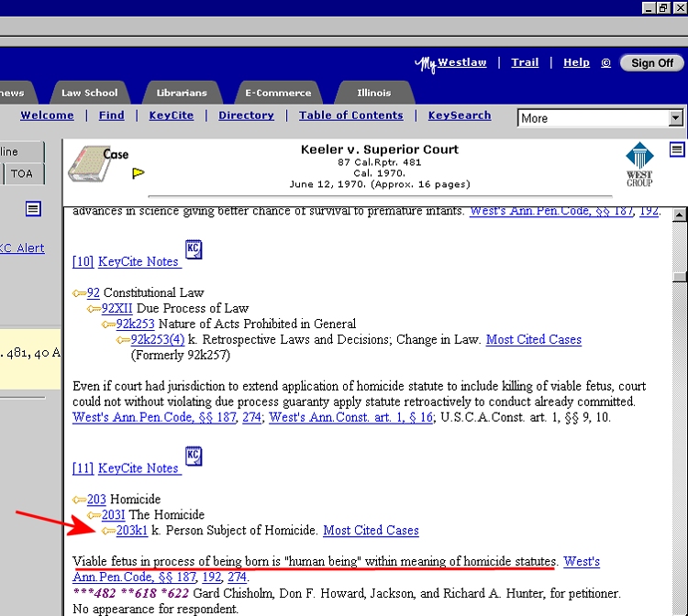Open the Welcome menu link
The height and width of the screenshot is (616, 688).
47,115
